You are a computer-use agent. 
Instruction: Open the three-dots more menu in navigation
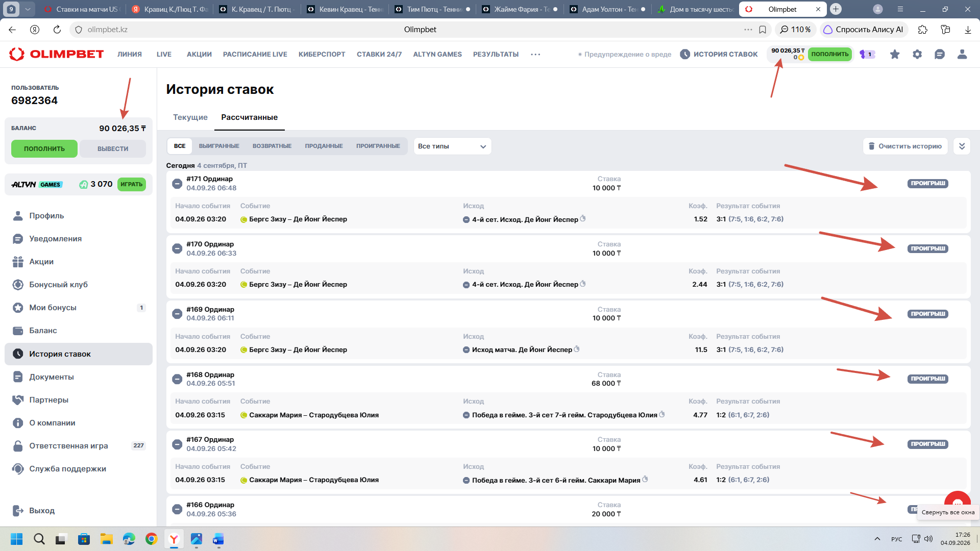click(x=535, y=54)
